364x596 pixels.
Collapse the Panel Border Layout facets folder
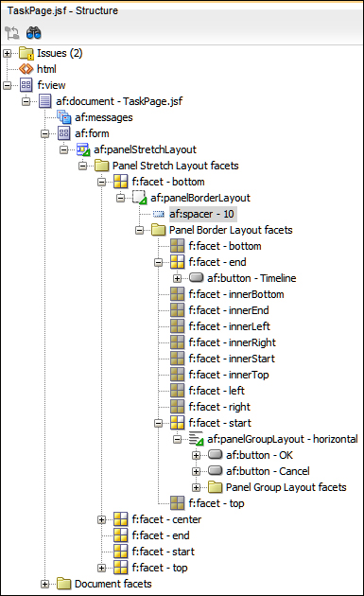tap(139, 230)
